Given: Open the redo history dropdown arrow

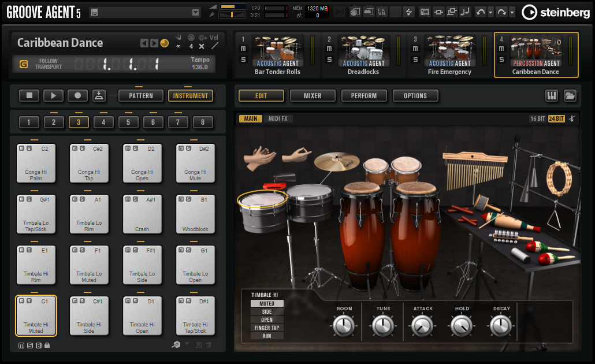Looking at the screenshot, I should tap(512, 13).
